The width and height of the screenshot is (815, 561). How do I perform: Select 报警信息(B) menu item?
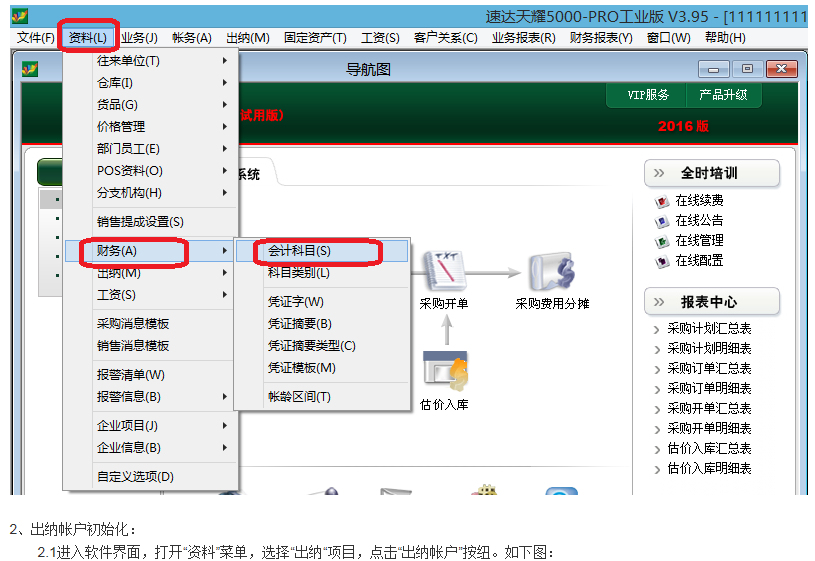click(x=151, y=397)
